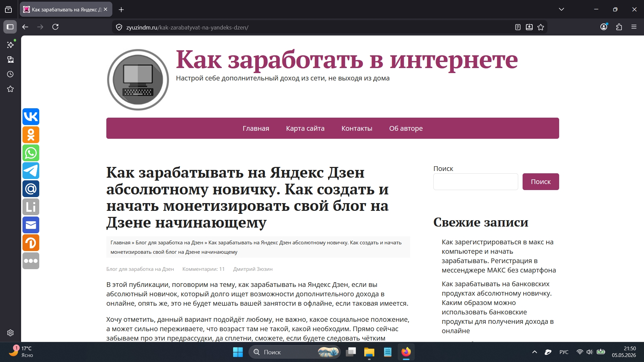Open Bookmarks in the sidebar
This screenshot has height=362, width=644.
tap(10, 89)
